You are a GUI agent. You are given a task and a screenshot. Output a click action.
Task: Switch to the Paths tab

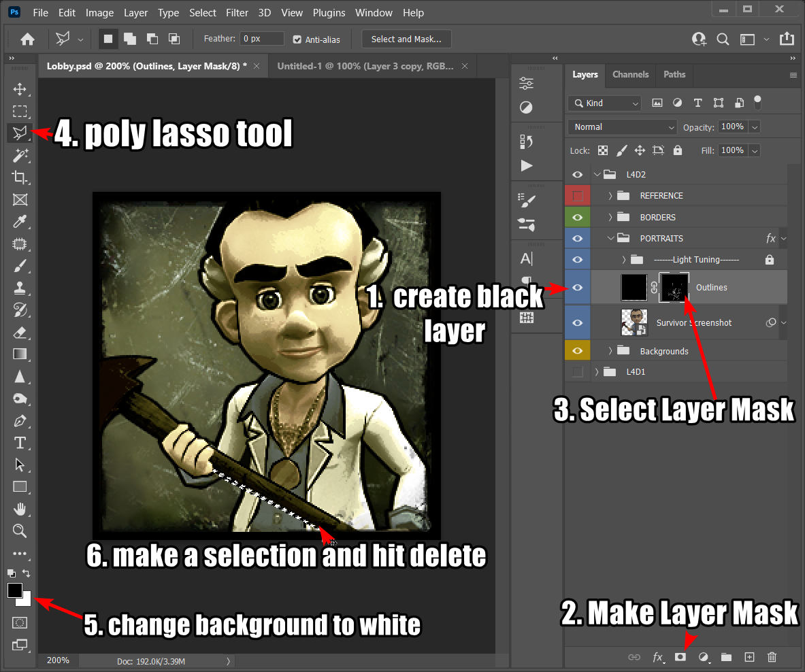(x=674, y=74)
